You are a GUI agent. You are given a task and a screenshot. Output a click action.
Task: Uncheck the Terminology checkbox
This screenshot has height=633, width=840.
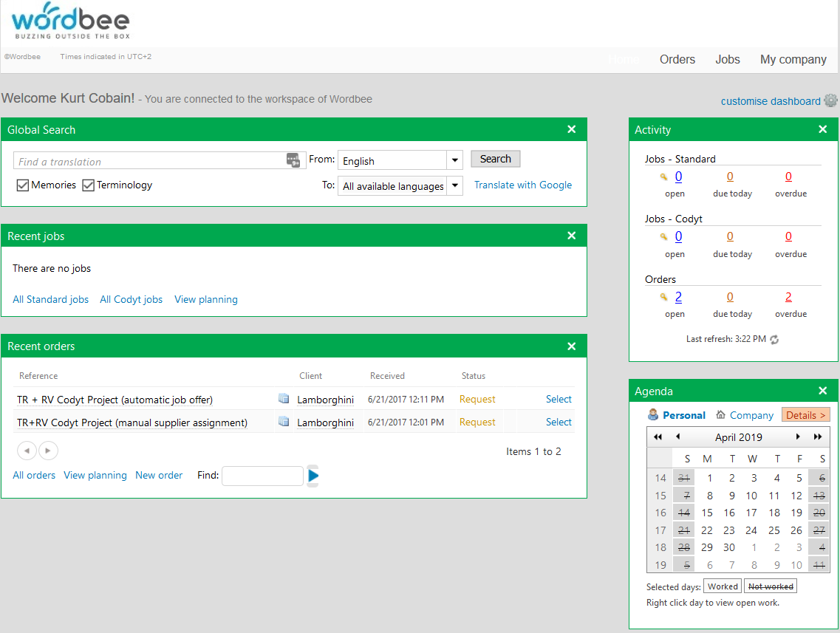coord(89,185)
